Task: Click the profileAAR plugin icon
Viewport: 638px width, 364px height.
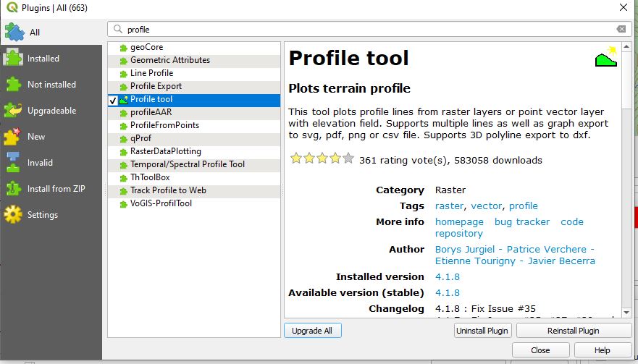Action: point(124,113)
